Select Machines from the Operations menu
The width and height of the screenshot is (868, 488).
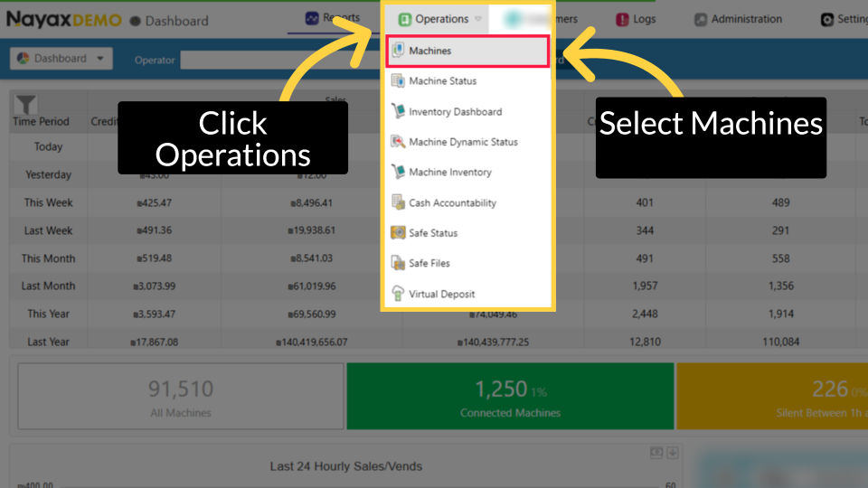(467, 51)
